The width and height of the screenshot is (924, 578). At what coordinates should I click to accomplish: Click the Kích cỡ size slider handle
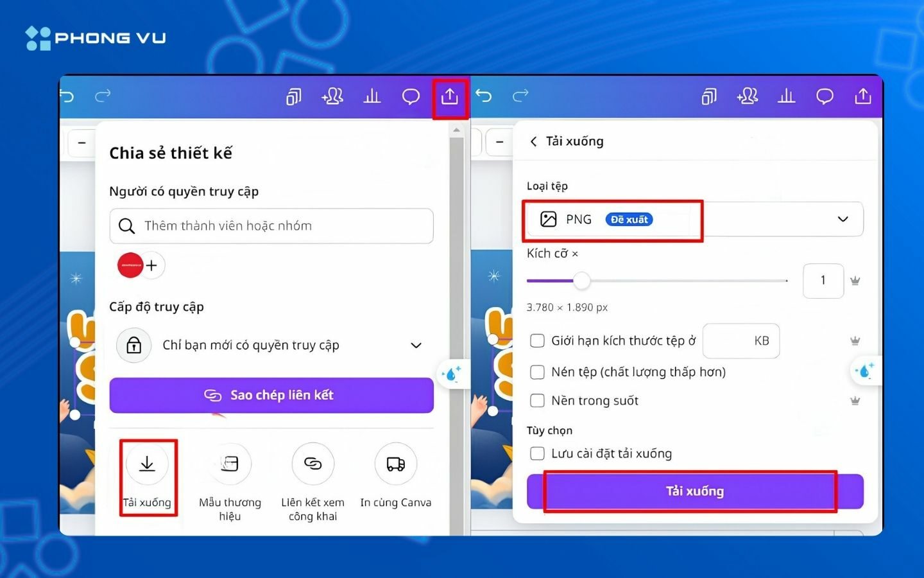tap(581, 281)
